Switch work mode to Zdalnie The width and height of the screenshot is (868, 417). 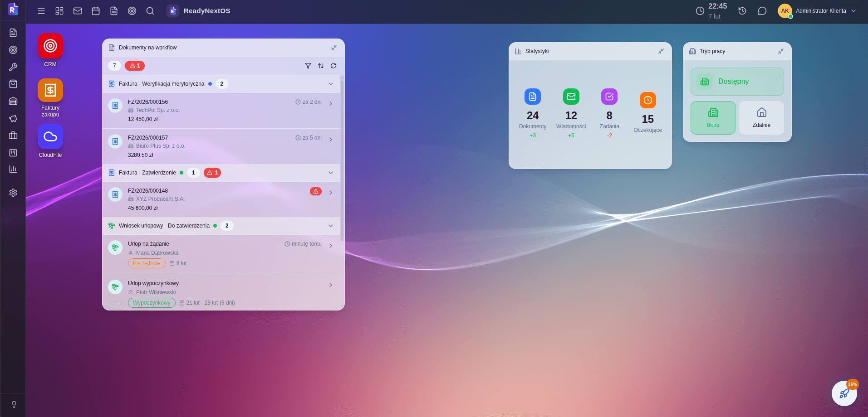coord(761,118)
